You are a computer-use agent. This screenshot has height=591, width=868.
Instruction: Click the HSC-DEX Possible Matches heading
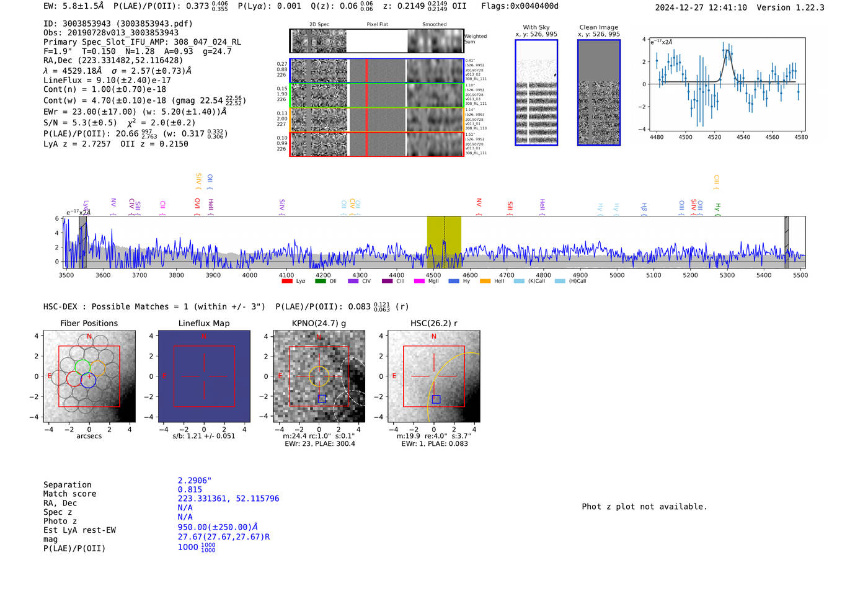point(154,306)
